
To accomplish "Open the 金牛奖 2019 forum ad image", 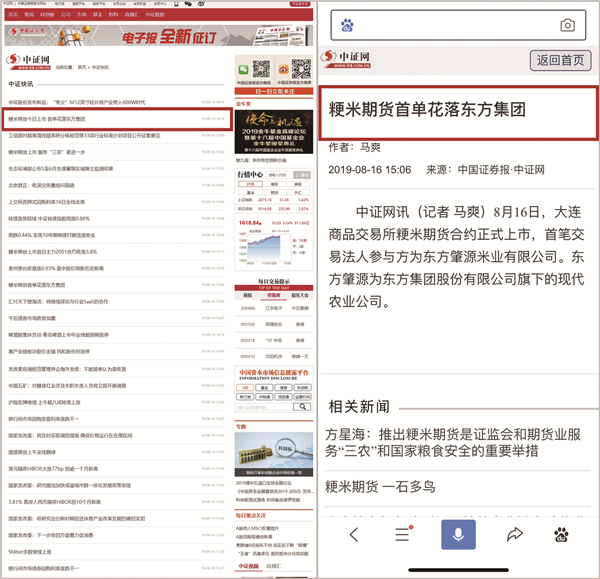I will pyautogui.click(x=274, y=132).
